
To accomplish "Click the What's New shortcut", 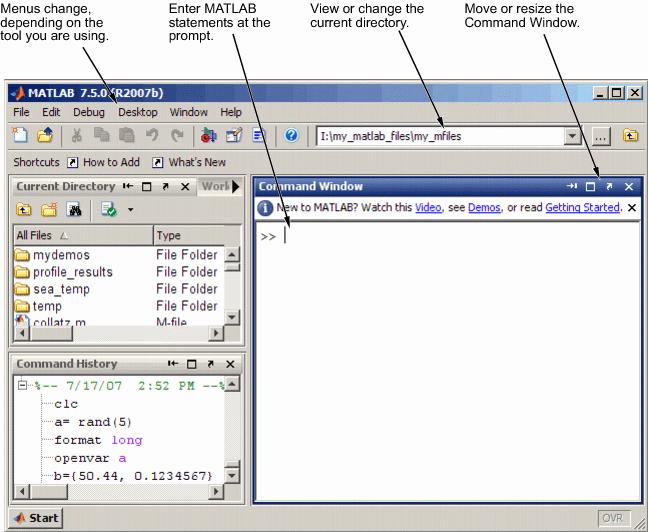I will [x=189, y=162].
